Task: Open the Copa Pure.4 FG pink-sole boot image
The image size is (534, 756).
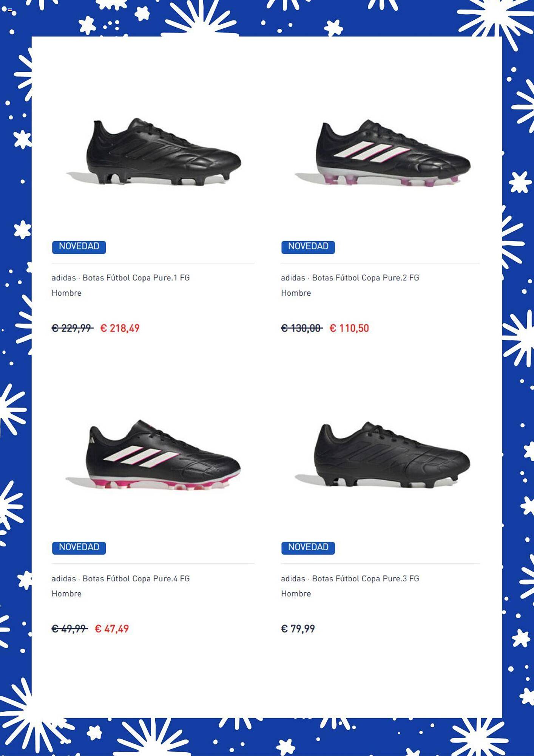Action: (x=153, y=455)
